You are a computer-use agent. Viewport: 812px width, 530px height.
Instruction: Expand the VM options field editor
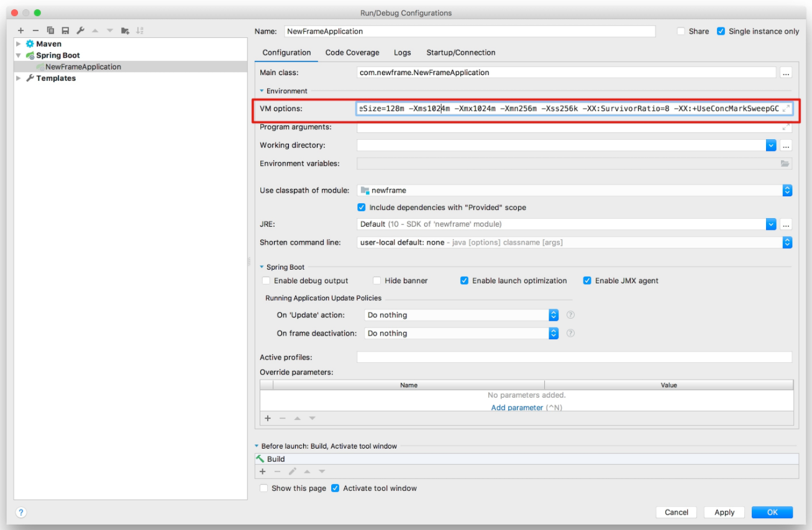coord(786,108)
